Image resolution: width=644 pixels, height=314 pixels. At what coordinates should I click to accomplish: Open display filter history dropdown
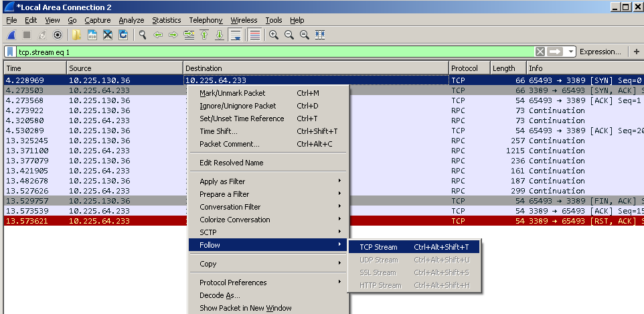click(x=570, y=52)
